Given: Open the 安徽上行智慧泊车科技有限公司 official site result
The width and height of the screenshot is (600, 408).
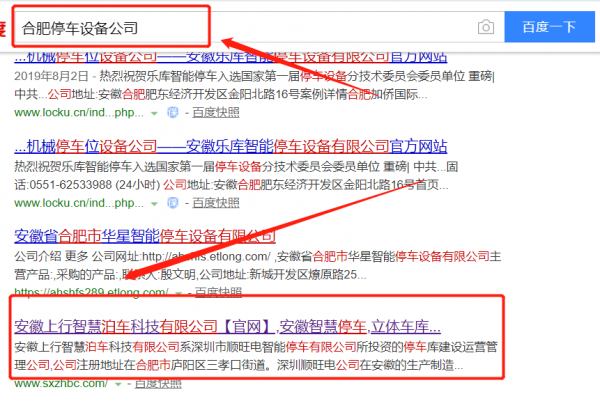Looking at the screenshot, I should click(x=227, y=326).
